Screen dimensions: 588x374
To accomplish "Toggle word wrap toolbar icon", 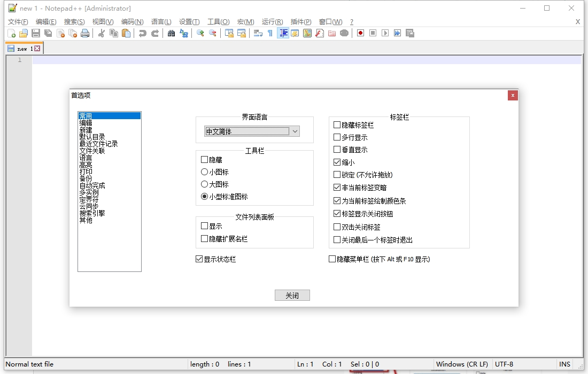I will [258, 33].
